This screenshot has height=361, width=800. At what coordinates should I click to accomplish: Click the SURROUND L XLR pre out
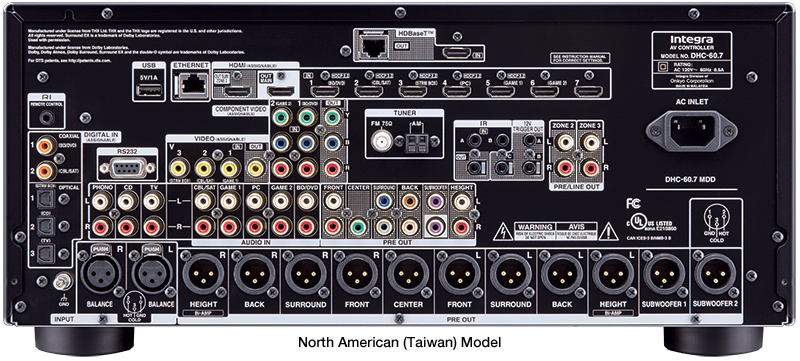[x=510, y=274]
